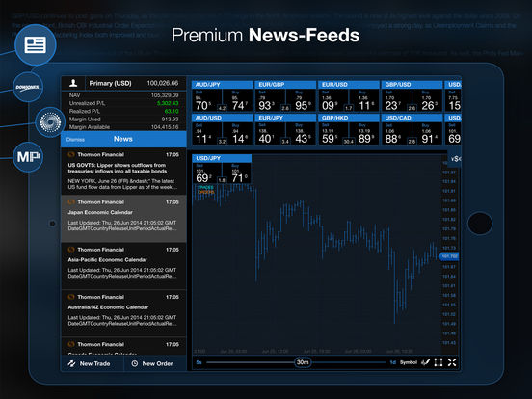Select the MP news provider icon
532x399 pixels.
point(28,157)
